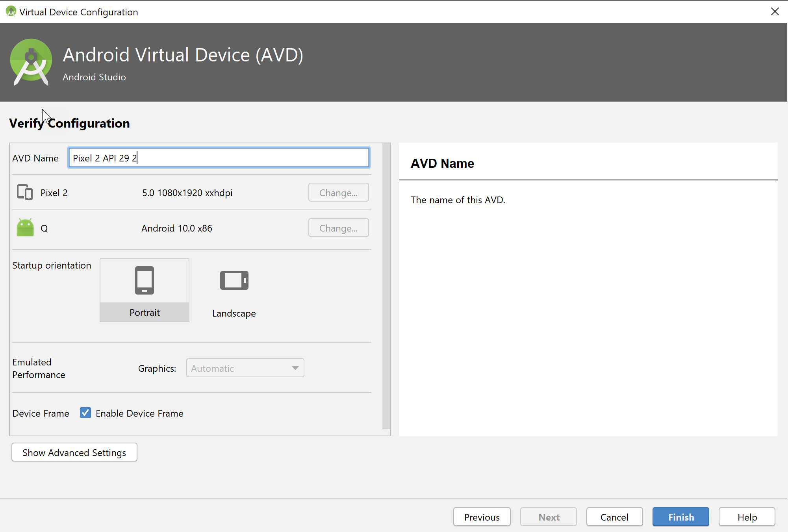788x532 pixels.
Task: Select the Landscape phone orientation icon
Action: point(234,280)
